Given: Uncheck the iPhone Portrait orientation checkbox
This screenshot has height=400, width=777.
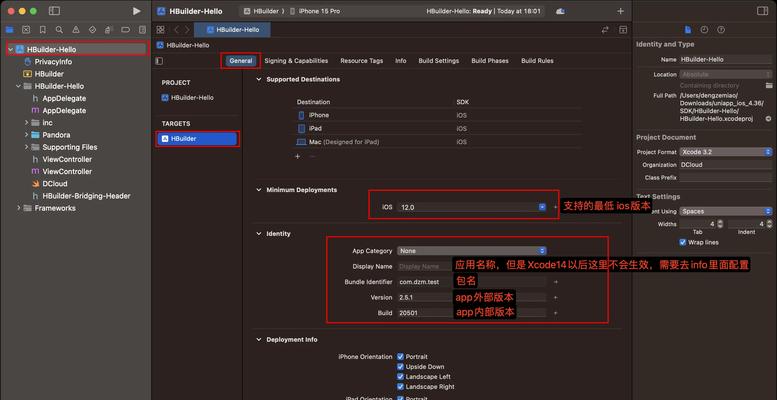Looking at the screenshot, I should pos(401,357).
